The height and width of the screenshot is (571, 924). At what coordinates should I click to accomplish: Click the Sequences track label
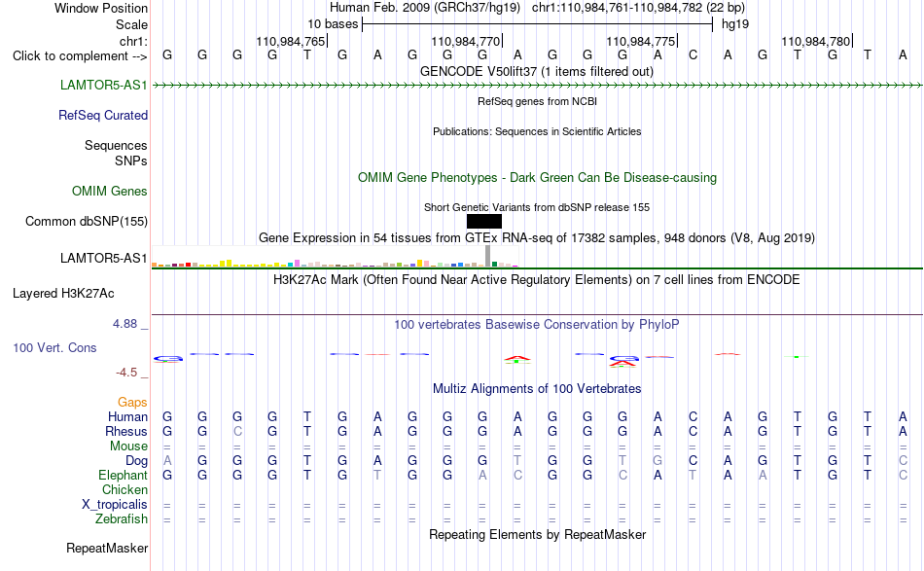click(116, 146)
